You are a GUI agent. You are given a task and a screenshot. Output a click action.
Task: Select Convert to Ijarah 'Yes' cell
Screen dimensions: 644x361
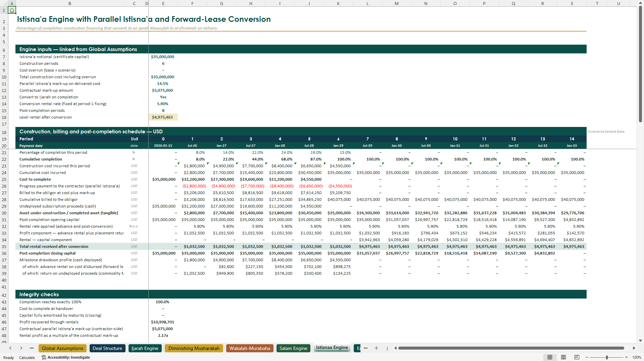click(x=163, y=97)
